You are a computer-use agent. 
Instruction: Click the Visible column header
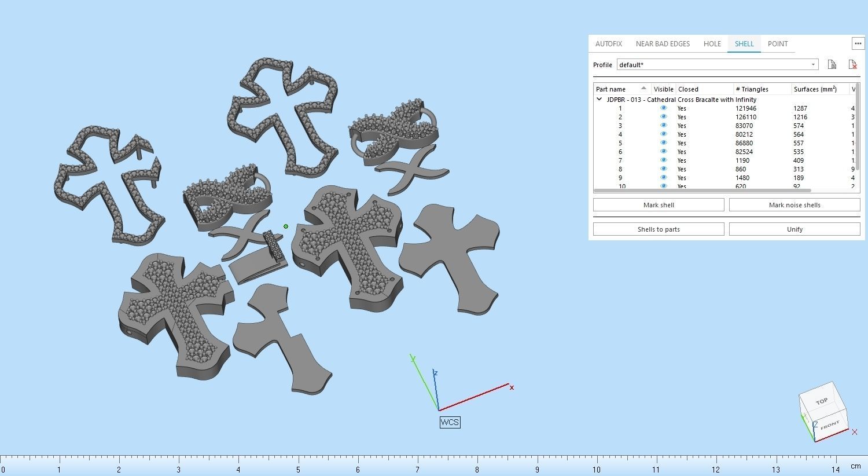tap(663, 89)
